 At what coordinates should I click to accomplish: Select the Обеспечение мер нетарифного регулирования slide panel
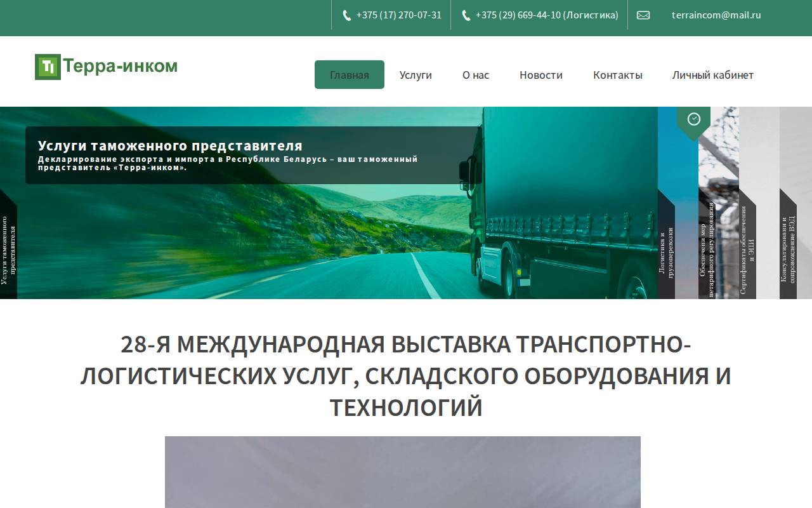[707, 244]
